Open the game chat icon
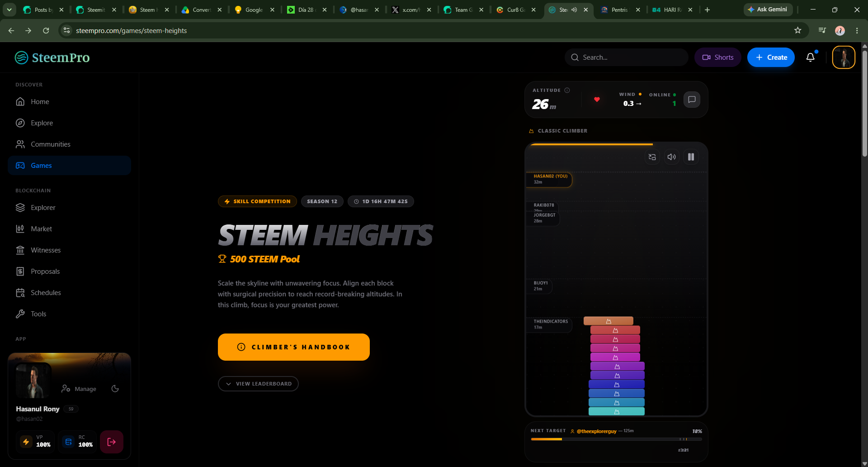This screenshot has width=868, height=467. tap(692, 100)
